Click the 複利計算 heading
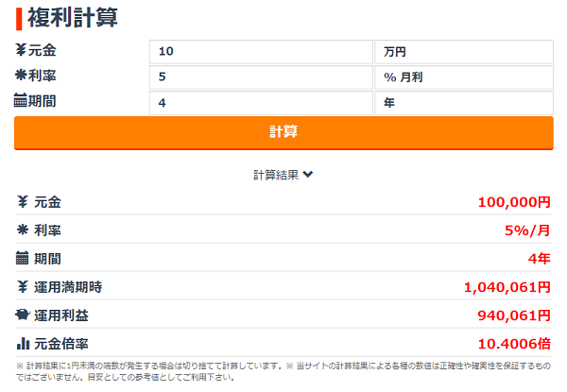The width and height of the screenshot is (567, 392). point(73,18)
